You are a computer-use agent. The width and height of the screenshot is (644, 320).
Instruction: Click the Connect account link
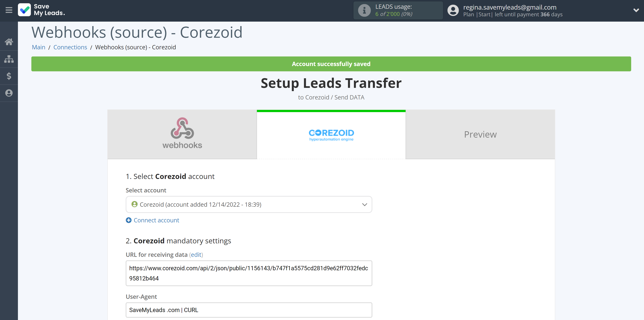tap(157, 220)
